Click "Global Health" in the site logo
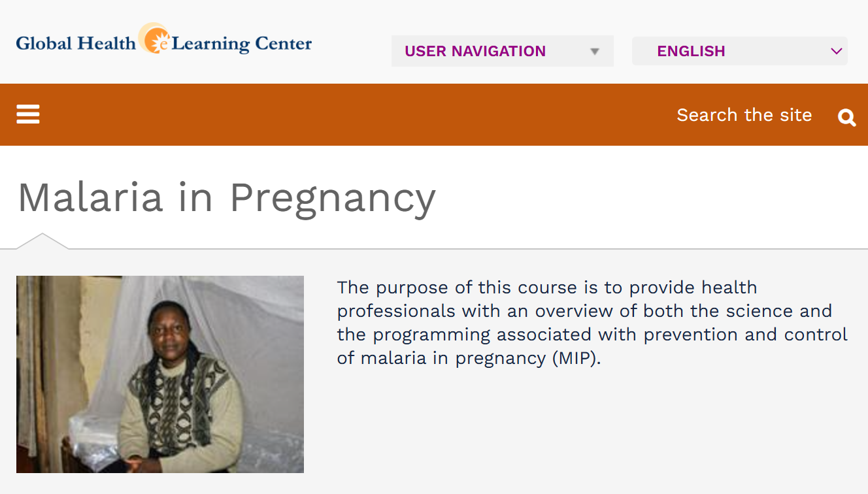Viewport: 868px width, 494px height. pyautogui.click(x=75, y=44)
